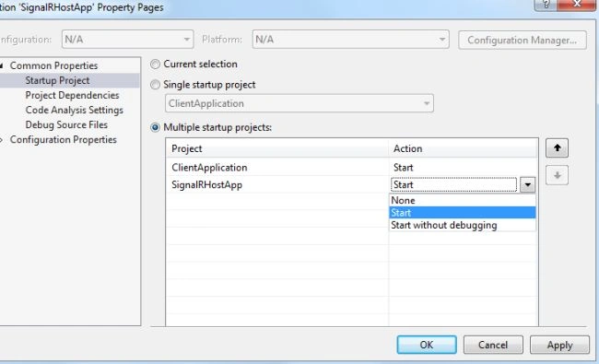The height and width of the screenshot is (364, 599).
Task: Open Project Dependencies page
Action: click(x=72, y=95)
